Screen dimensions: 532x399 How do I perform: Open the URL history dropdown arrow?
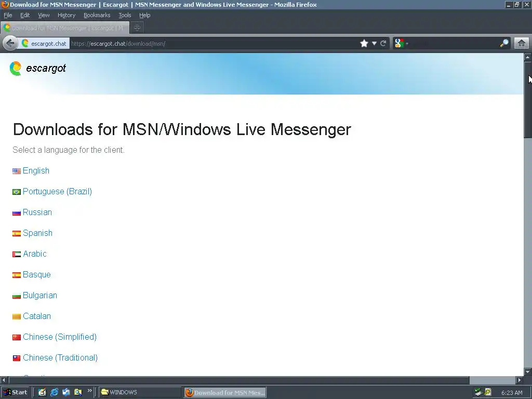(374, 44)
